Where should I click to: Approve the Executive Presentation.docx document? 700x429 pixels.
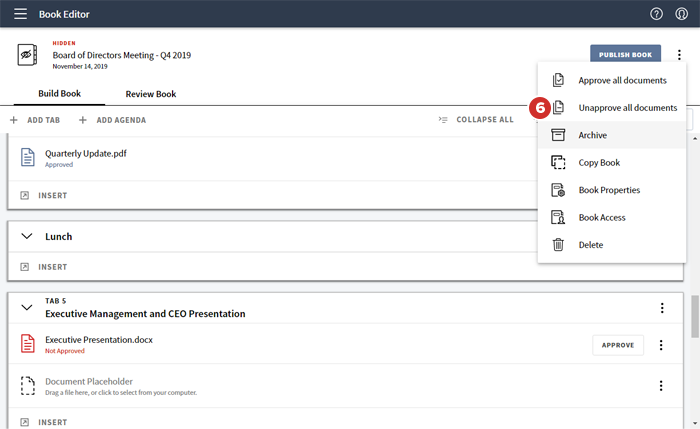(617, 345)
